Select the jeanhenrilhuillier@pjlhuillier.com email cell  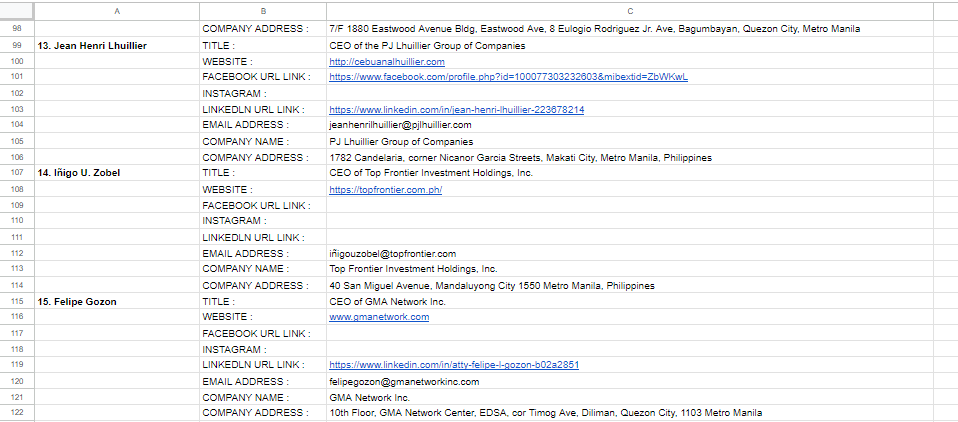(630, 125)
